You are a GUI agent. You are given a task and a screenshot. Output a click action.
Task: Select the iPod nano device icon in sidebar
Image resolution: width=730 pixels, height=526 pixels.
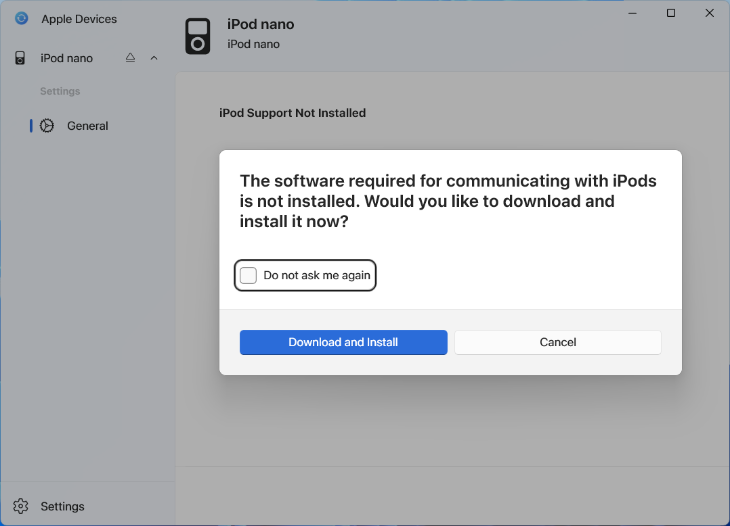(x=20, y=58)
